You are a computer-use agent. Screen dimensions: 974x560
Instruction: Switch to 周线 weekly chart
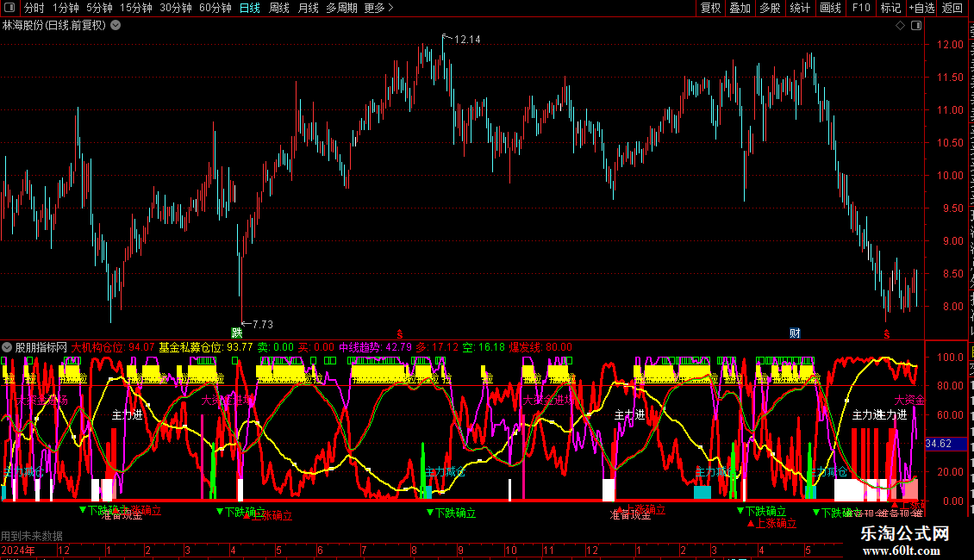click(x=279, y=8)
